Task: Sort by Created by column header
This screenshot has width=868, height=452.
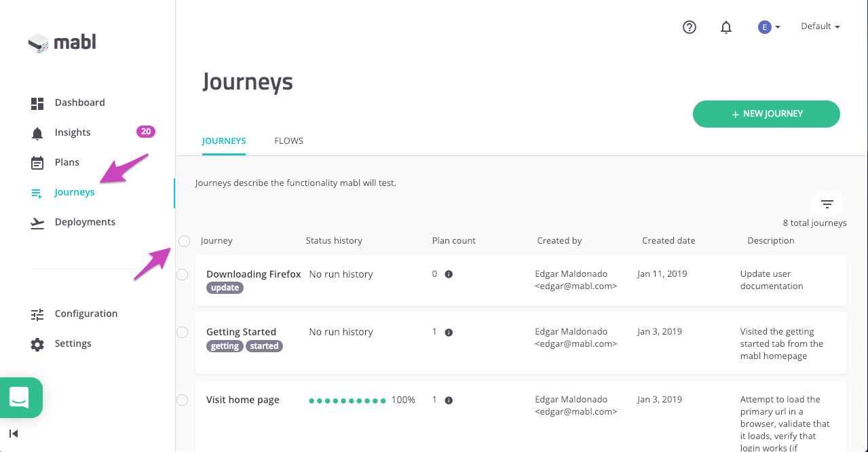Action: point(559,241)
